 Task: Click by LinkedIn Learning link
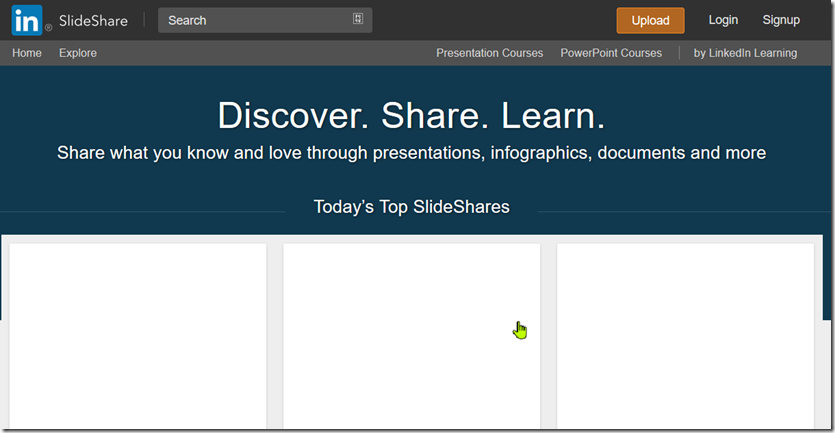click(x=745, y=53)
